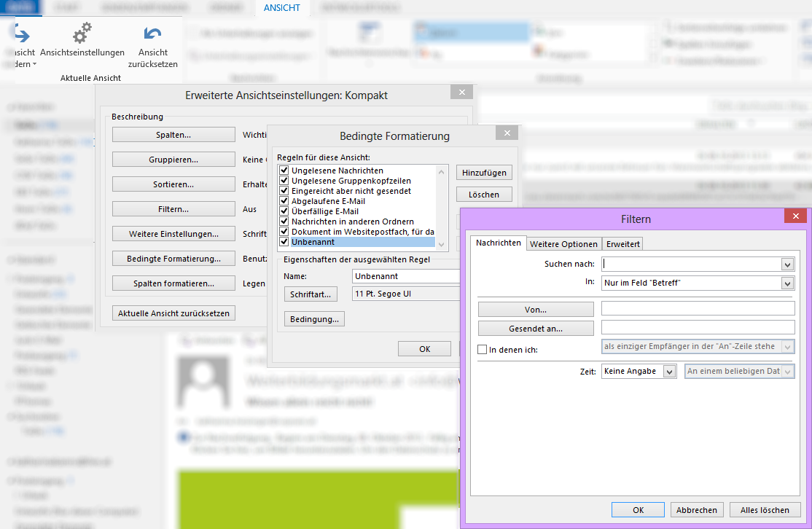Open the 'In' field dropdown
This screenshot has height=529, width=812.
click(787, 283)
